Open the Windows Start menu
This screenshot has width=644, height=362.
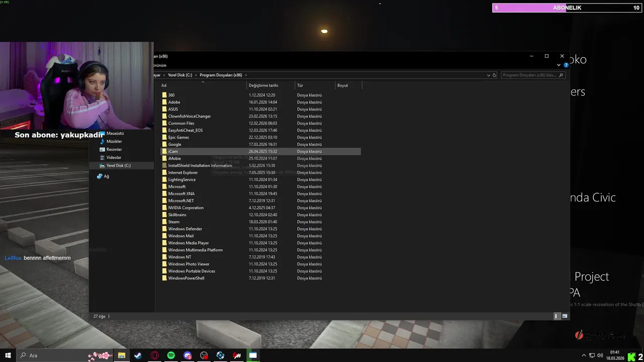8,355
